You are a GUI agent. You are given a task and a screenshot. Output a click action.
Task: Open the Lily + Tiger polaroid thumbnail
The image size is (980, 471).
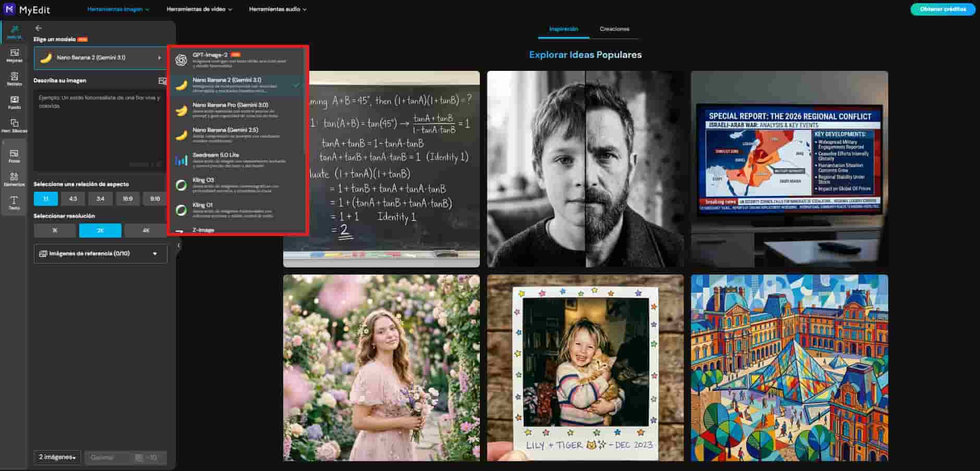click(x=585, y=368)
